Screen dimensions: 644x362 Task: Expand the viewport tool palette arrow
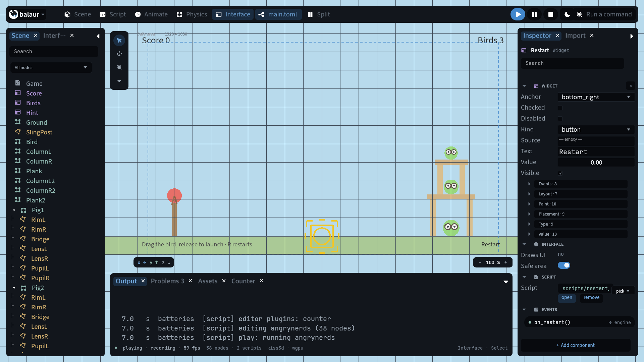119,81
